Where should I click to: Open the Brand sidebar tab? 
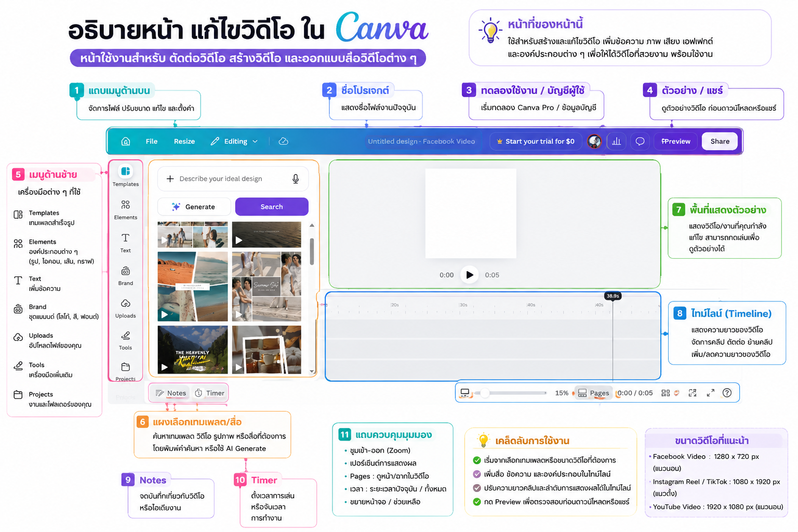(x=126, y=276)
